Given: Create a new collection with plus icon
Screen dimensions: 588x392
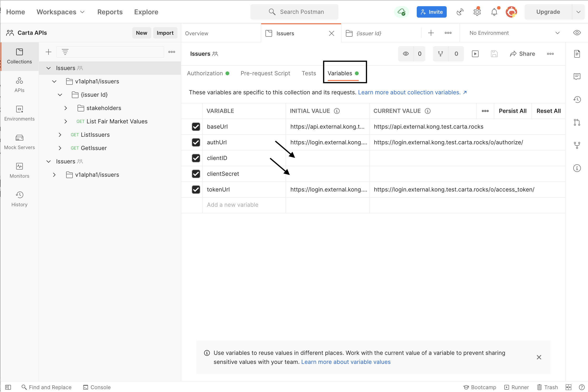Looking at the screenshot, I should (49, 52).
